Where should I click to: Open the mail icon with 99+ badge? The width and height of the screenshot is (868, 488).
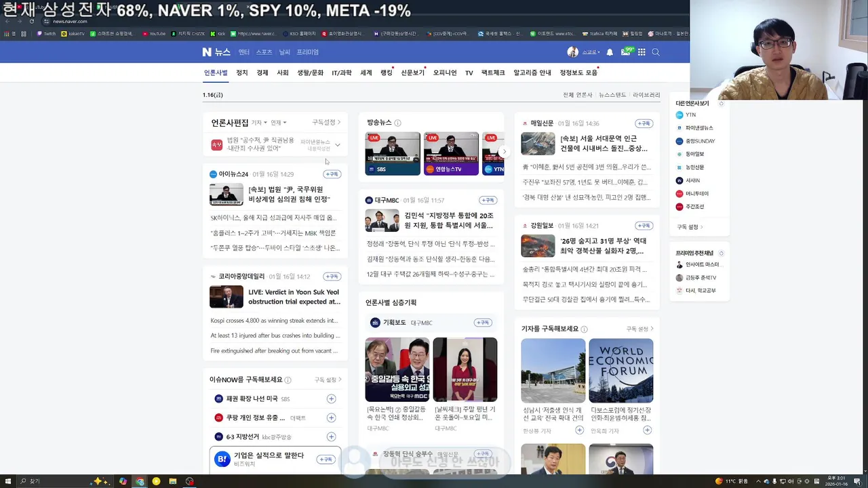click(x=626, y=52)
